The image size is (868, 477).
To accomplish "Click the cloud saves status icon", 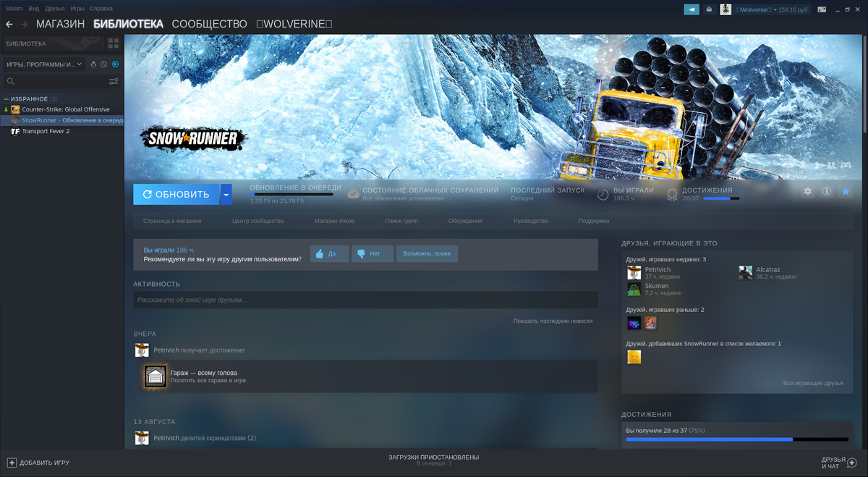I will 353,194.
